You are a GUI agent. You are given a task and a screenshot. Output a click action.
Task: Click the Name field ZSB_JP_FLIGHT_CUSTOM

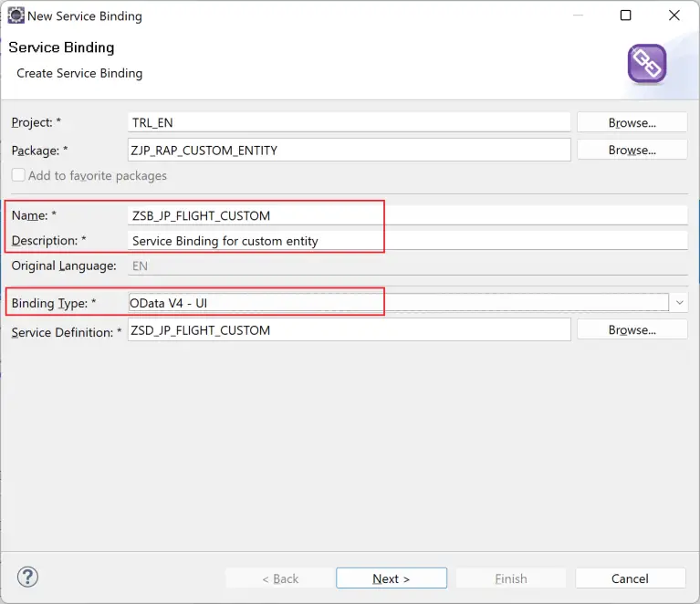point(407,215)
